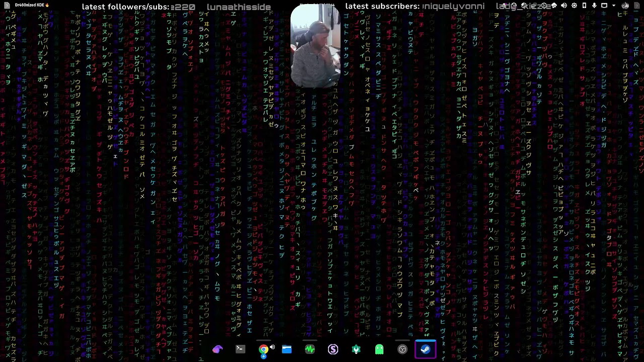Open the purple bird app in dock

217,349
